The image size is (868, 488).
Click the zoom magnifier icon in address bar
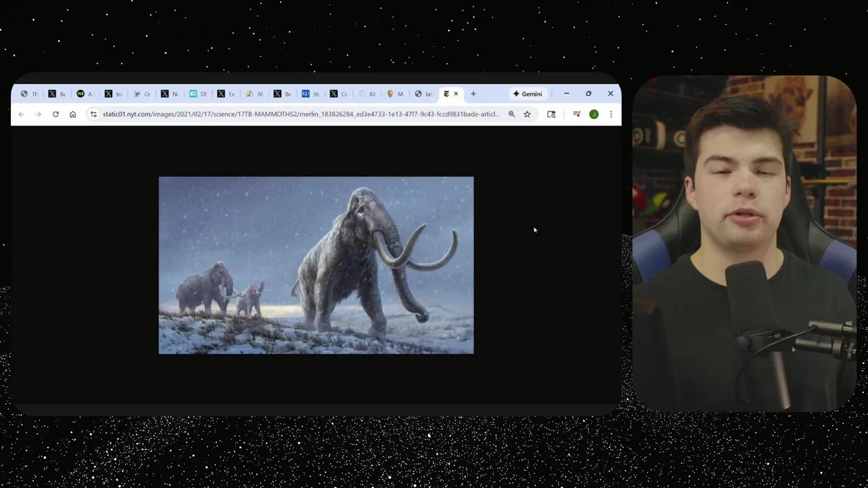[512, 115]
